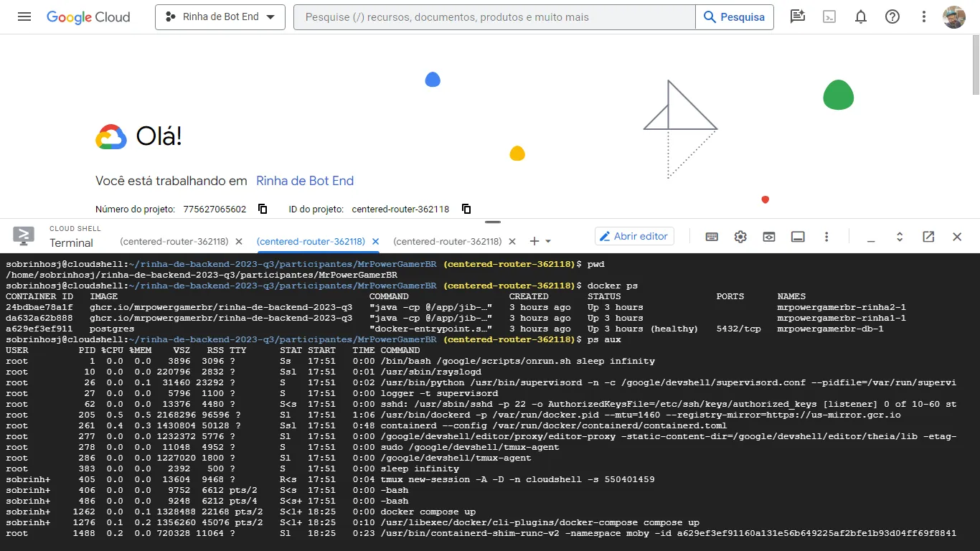Click the 'logger -t supervisord' process command
The height and width of the screenshot is (551, 980).
[x=440, y=393]
